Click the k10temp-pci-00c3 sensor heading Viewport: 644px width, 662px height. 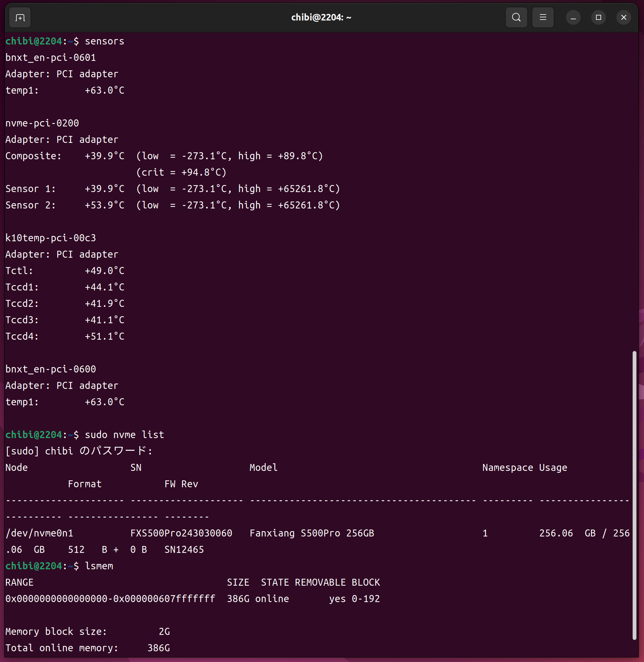pos(51,238)
